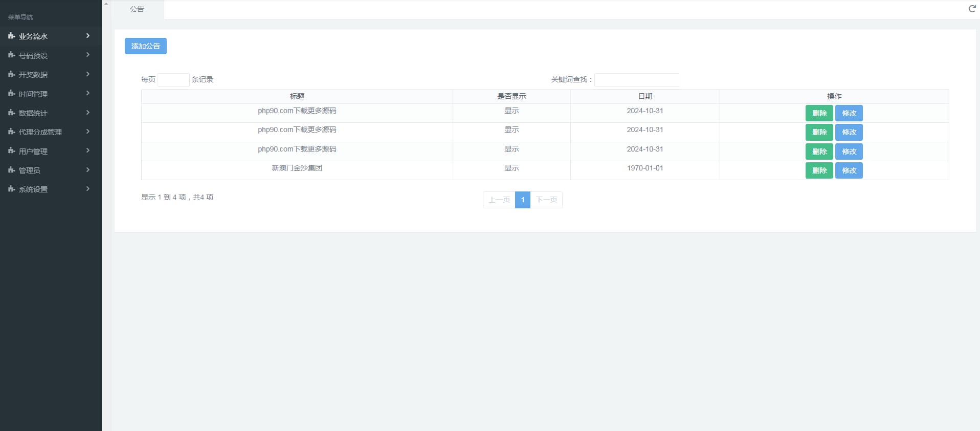Expand the 业务流水 chevron arrow
Viewport: 980px width, 431px height.
coord(88,36)
